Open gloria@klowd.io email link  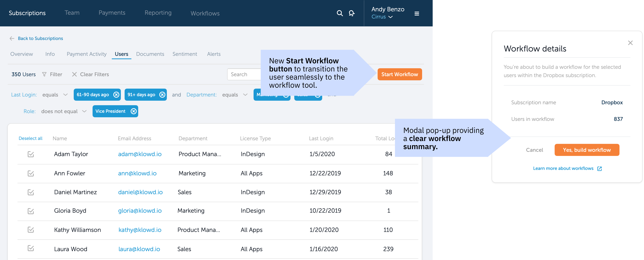pos(140,211)
